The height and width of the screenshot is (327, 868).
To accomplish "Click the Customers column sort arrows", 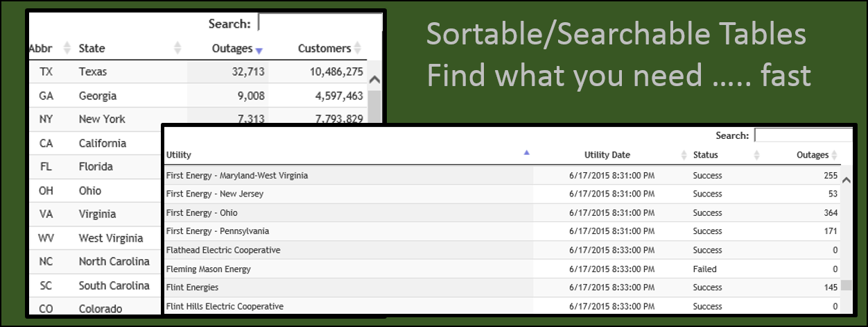I will click(358, 48).
